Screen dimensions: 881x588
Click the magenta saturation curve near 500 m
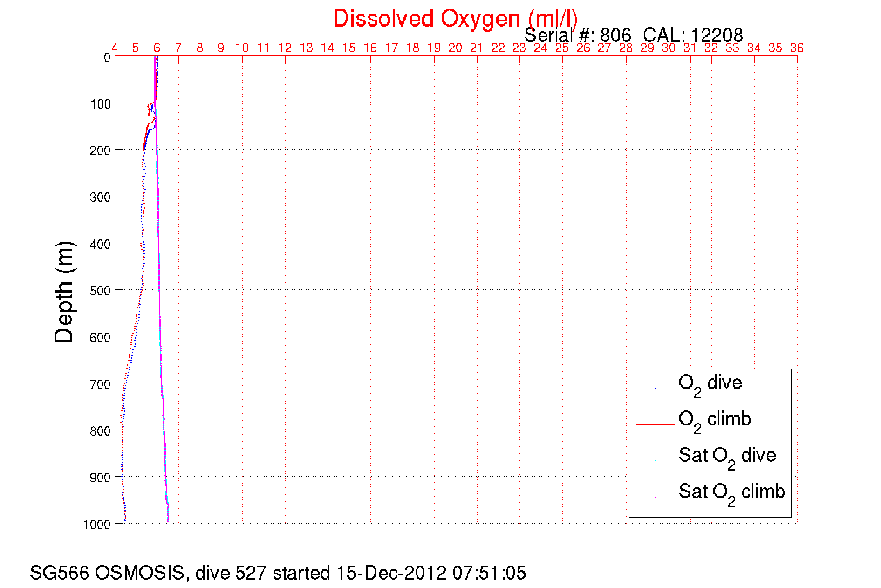click(159, 289)
